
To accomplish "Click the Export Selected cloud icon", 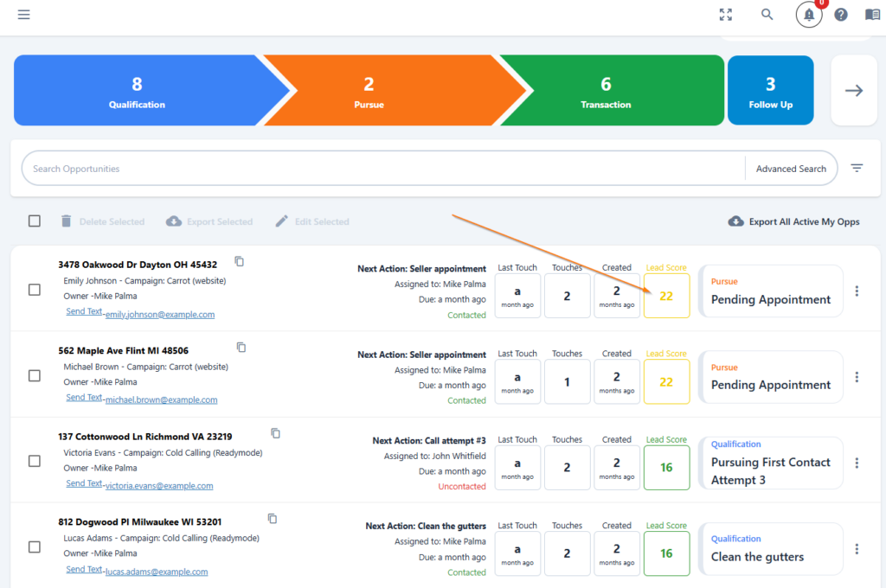I will click(173, 221).
